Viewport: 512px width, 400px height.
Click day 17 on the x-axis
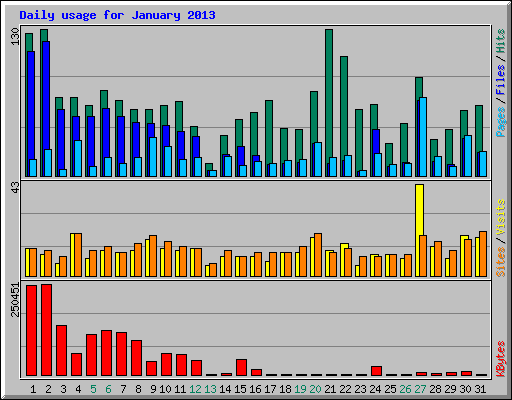270,389
